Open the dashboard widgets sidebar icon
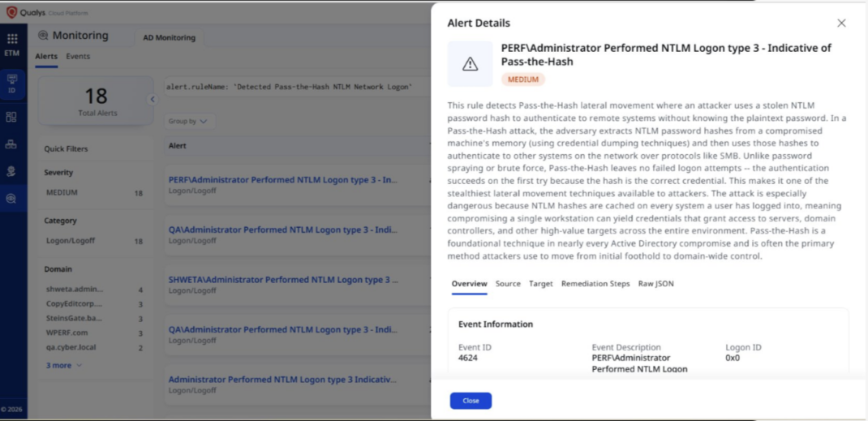868x421 pixels. [x=11, y=117]
